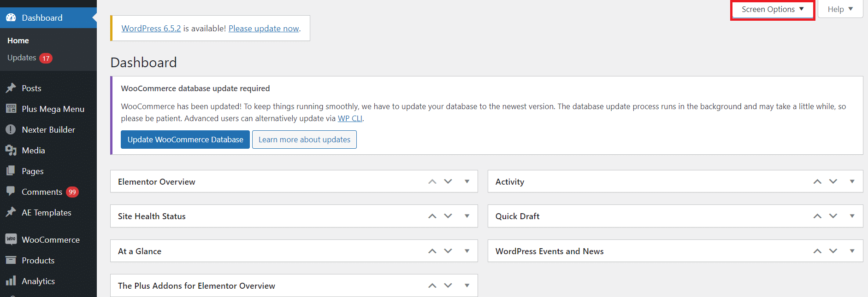Screen dimensions: 868x297
Task: Move WordPress Events and News widget down
Action: [x=833, y=251]
